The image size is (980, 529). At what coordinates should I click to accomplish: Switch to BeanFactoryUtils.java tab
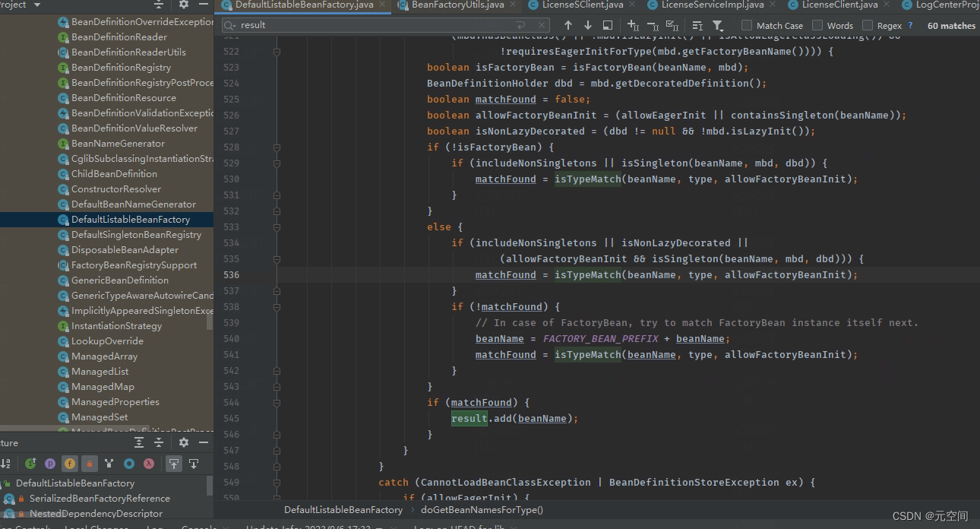click(x=457, y=5)
